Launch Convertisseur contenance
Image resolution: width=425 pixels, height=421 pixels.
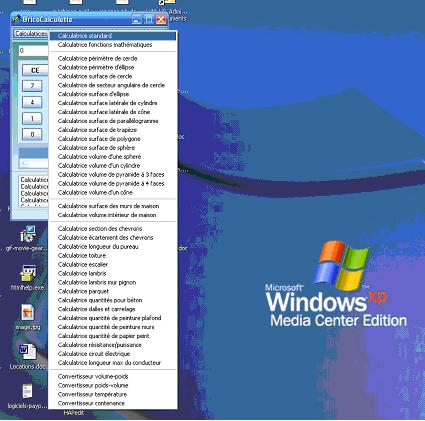113,403
